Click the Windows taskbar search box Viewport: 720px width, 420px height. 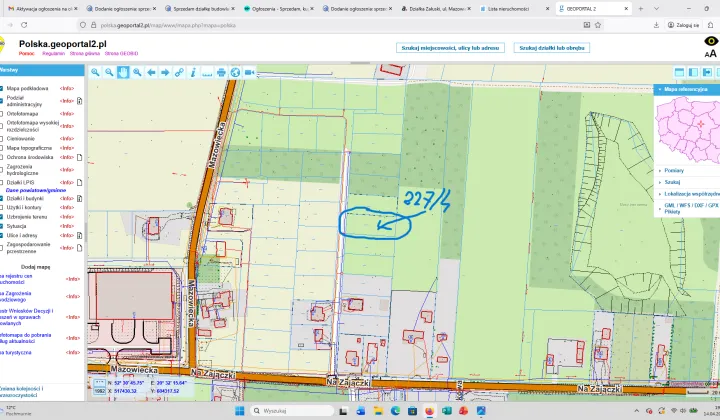[285, 411]
